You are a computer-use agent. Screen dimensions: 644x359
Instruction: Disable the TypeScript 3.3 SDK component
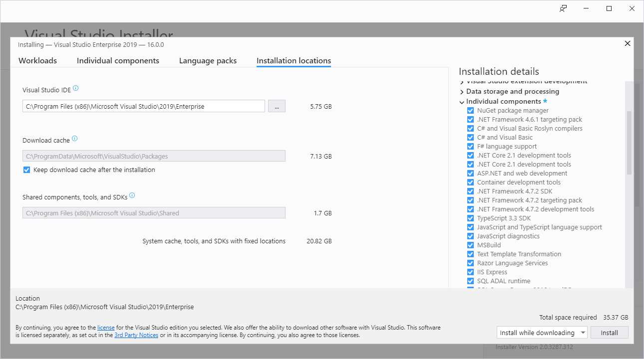click(470, 218)
